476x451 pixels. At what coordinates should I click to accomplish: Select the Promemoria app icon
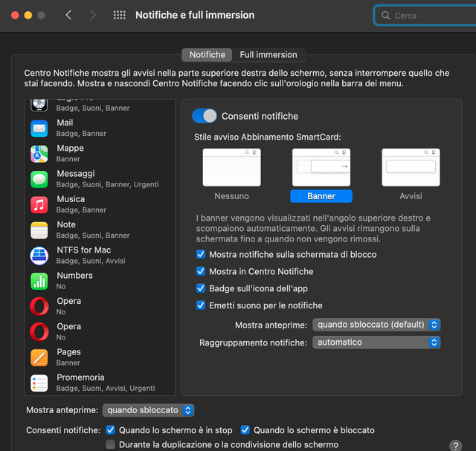click(39, 383)
